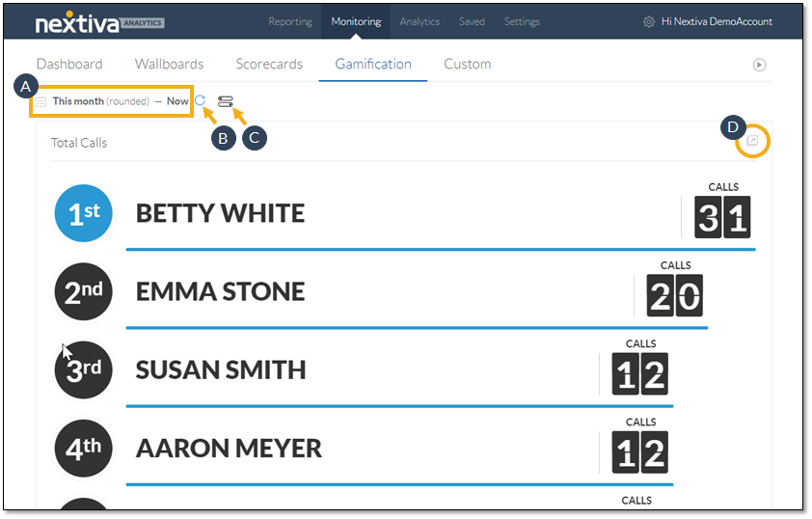Click Susan Smith's 12 calls counter
Image resolution: width=812 pixels, height=519 pixels.
640,374
